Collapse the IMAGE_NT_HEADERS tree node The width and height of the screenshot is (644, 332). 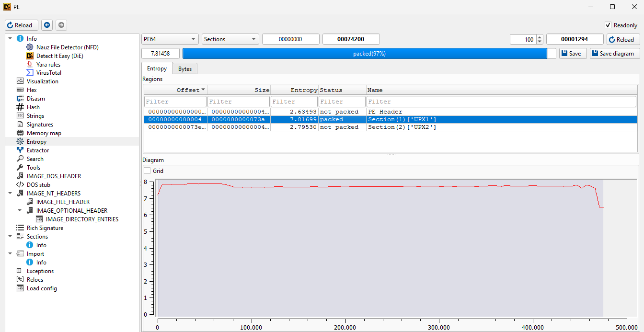pyautogui.click(x=11, y=194)
